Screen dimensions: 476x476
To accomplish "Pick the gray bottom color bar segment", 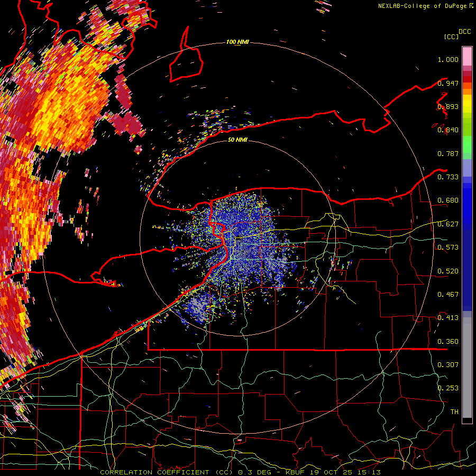I will coord(467,368).
